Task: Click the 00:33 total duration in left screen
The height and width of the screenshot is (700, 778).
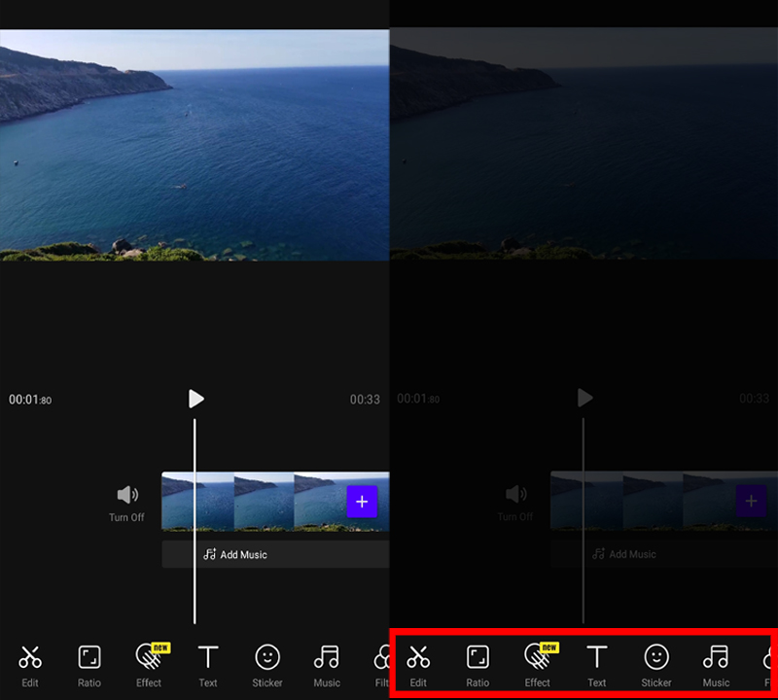Action: click(366, 400)
